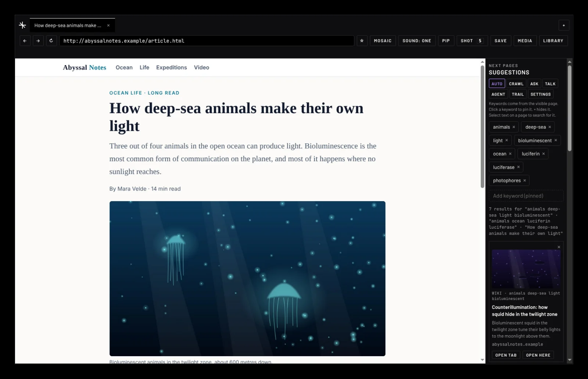Remove the 'ocean' keyword chip

click(510, 154)
